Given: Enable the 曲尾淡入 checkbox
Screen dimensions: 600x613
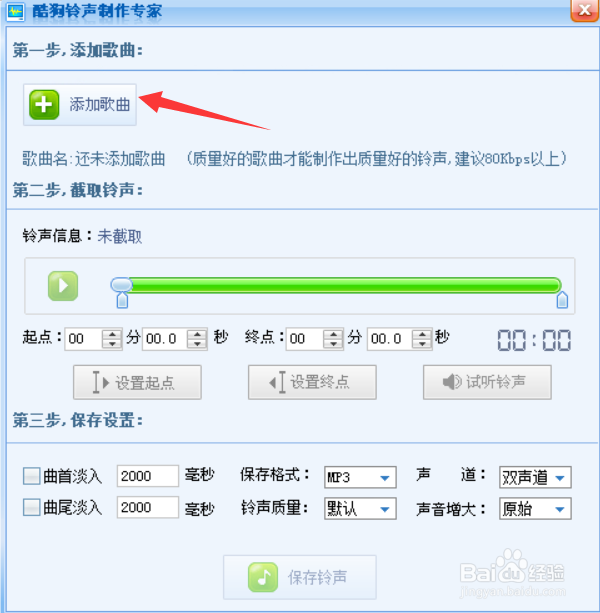Looking at the screenshot, I should pos(31,507).
